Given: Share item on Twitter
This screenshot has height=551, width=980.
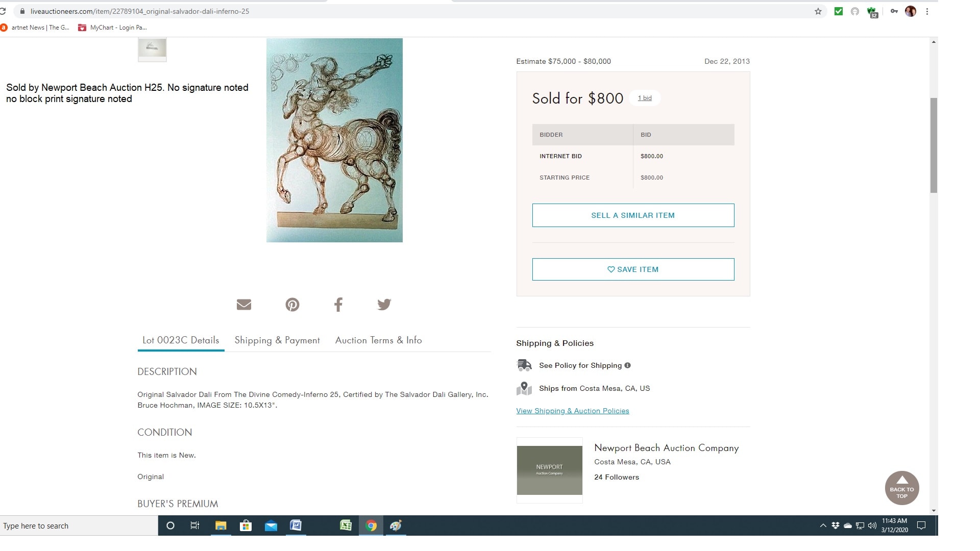Looking at the screenshot, I should tap(384, 305).
